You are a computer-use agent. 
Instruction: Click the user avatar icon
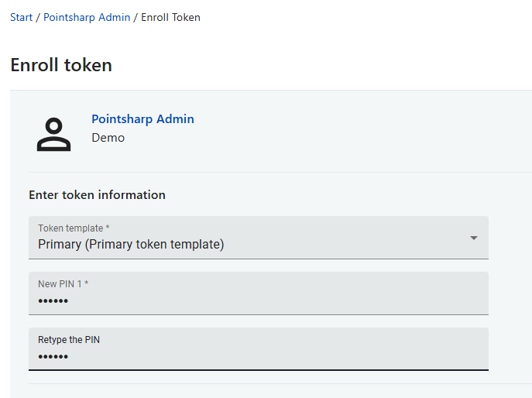[53, 134]
